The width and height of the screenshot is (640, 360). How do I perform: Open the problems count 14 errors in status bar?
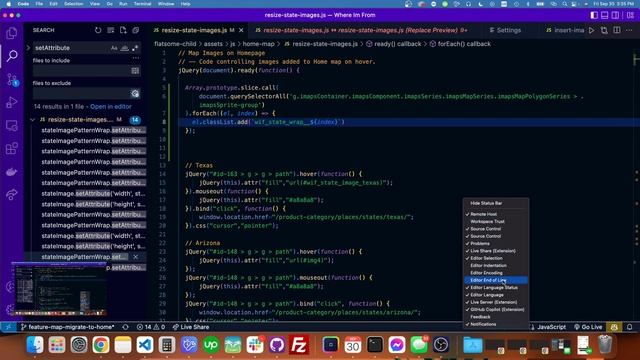(151, 327)
